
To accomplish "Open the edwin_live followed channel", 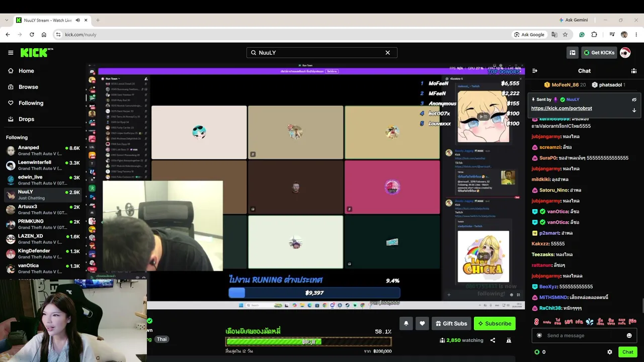I will [x=43, y=180].
